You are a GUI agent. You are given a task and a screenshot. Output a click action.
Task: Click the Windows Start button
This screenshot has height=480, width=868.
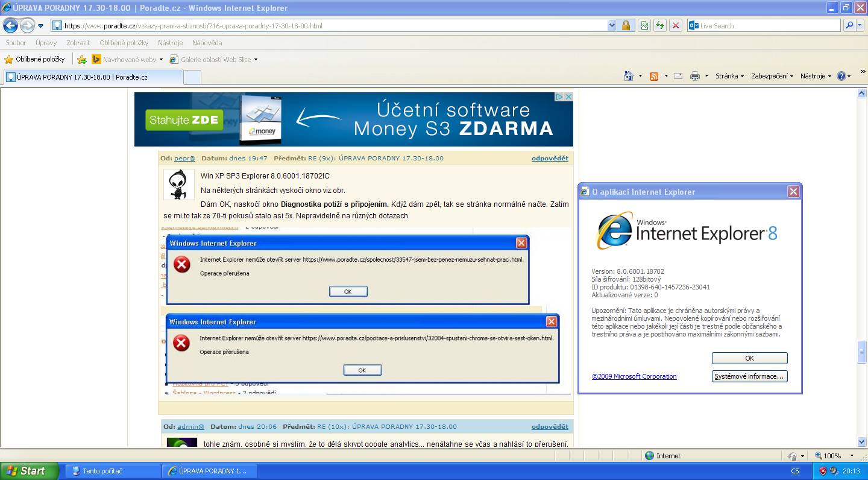click(x=29, y=471)
